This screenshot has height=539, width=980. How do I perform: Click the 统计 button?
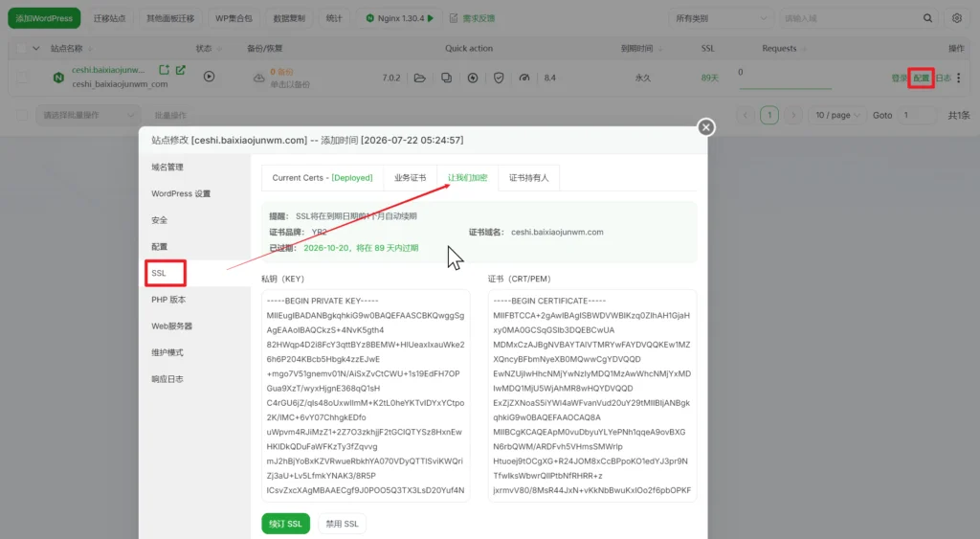pos(334,18)
